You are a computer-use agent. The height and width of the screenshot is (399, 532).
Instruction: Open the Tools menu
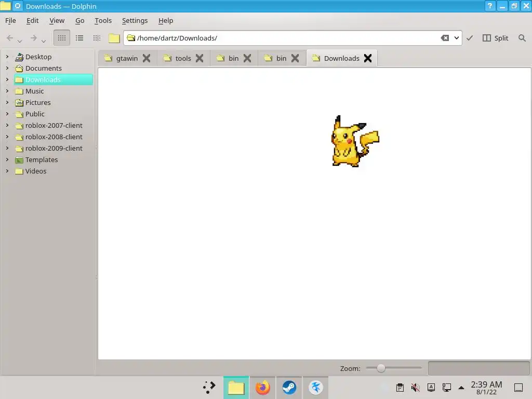pyautogui.click(x=103, y=21)
